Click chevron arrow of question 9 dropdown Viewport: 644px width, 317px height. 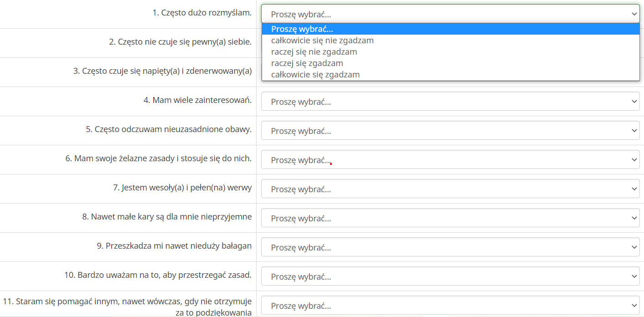pyautogui.click(x=634, y=247)
